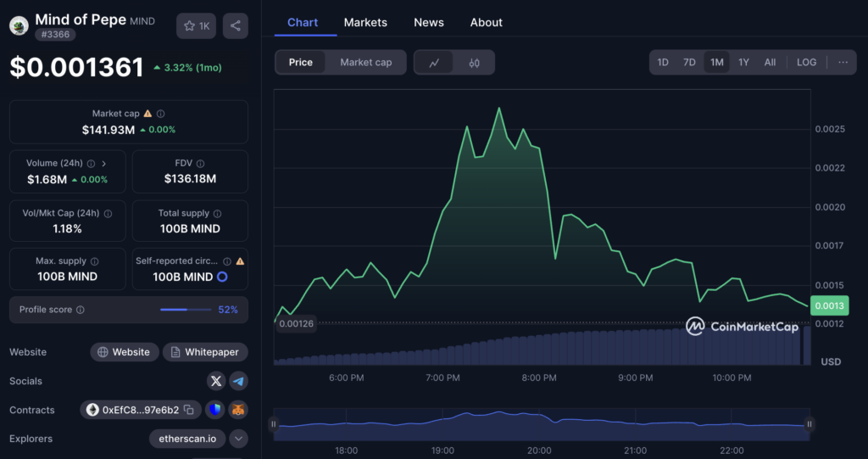
Task: Switch to the Markets tab
Action: coord(365,23)
